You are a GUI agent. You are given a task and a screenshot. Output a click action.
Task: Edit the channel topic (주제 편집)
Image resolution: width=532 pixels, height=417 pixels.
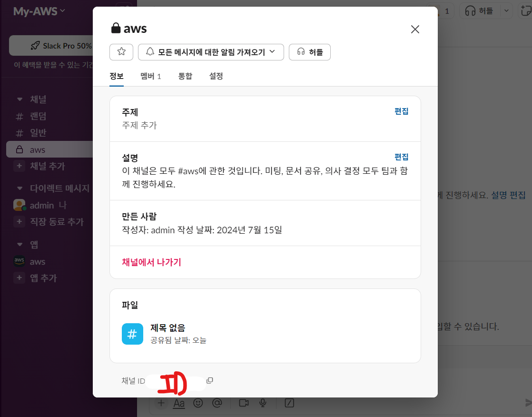coord(401,111)
